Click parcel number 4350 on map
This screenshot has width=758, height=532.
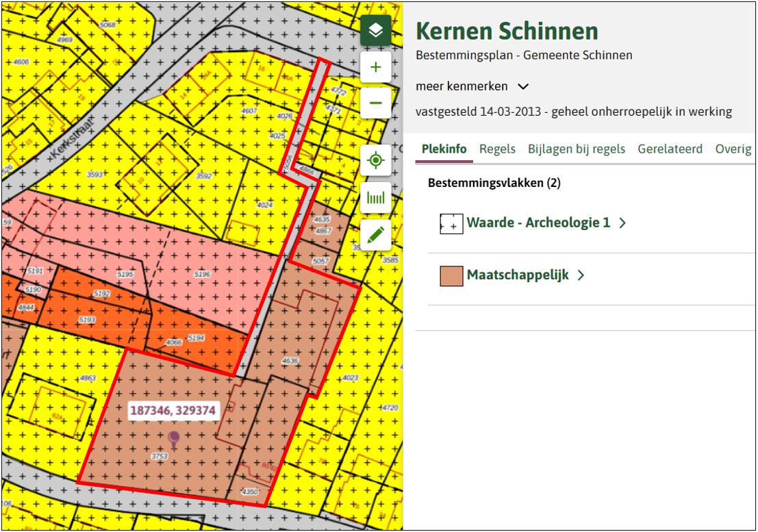pos(250,492)
